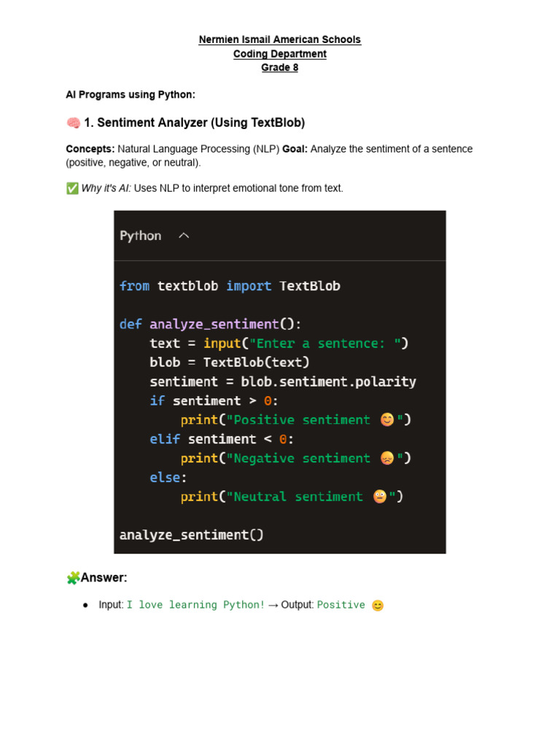Click the Sentiment Analyzer section heading

(194, 123)
